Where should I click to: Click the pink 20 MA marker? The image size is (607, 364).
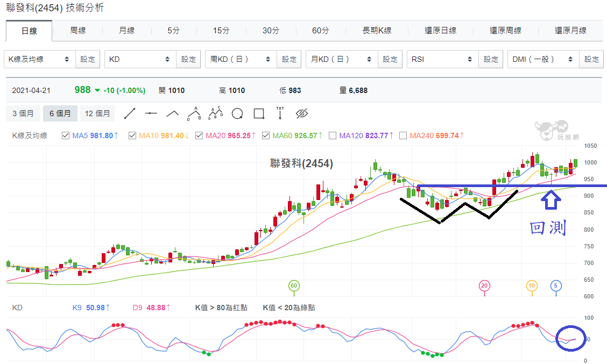[484, 286]
